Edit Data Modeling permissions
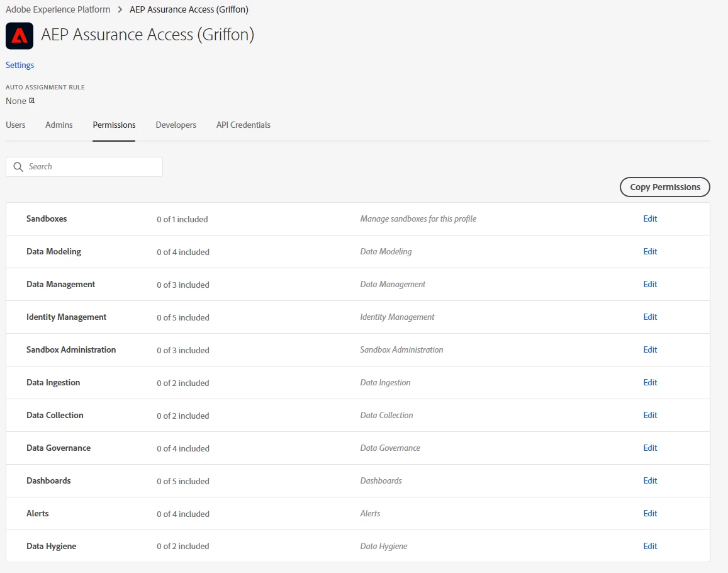Viewport: 728px width, 573px height. tap(650, 251)
